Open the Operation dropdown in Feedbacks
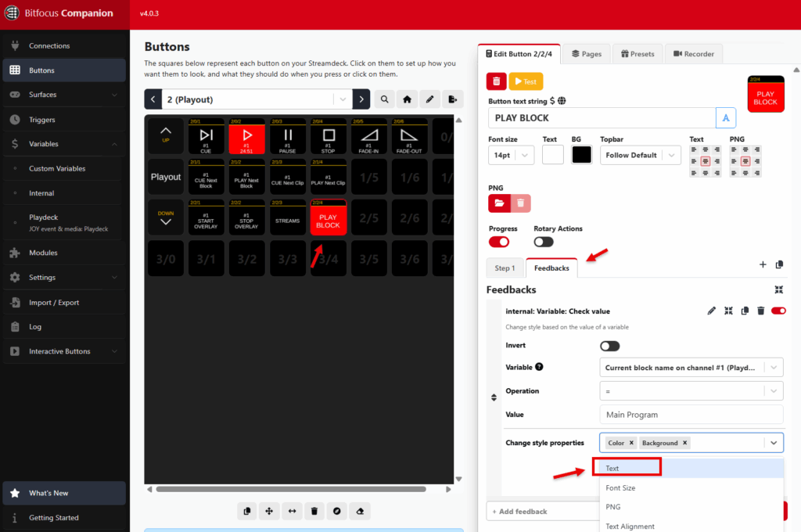Image resolution: width=801 pixels, height=532 pixels. tap(691, 390)
